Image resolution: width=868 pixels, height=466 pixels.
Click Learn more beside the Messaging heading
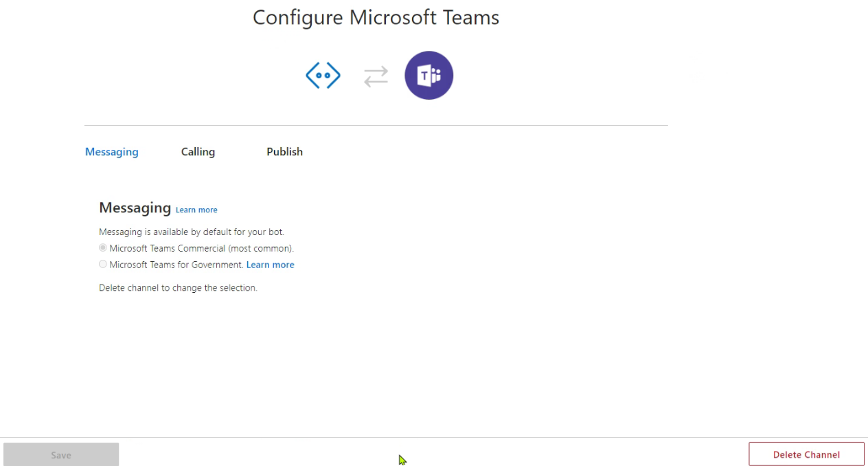point(196,210)
